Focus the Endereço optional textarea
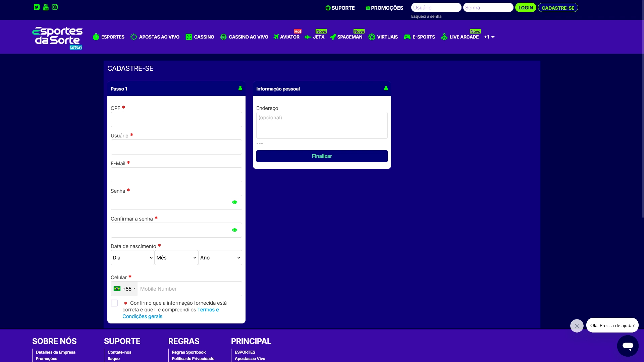The image size is (644, 362). (322, 125)
